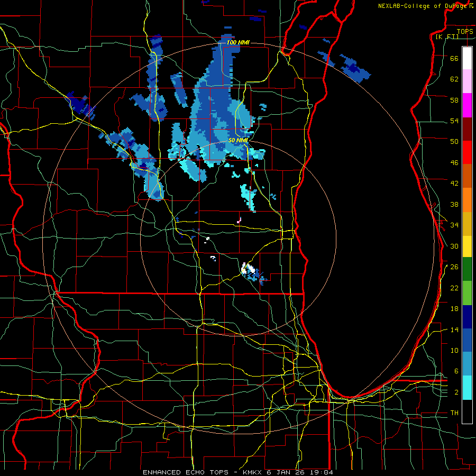Click the medium blue swatch between 10 and 14
The height and width of the screenshot is (476, 476).
(x=467, y=341)
